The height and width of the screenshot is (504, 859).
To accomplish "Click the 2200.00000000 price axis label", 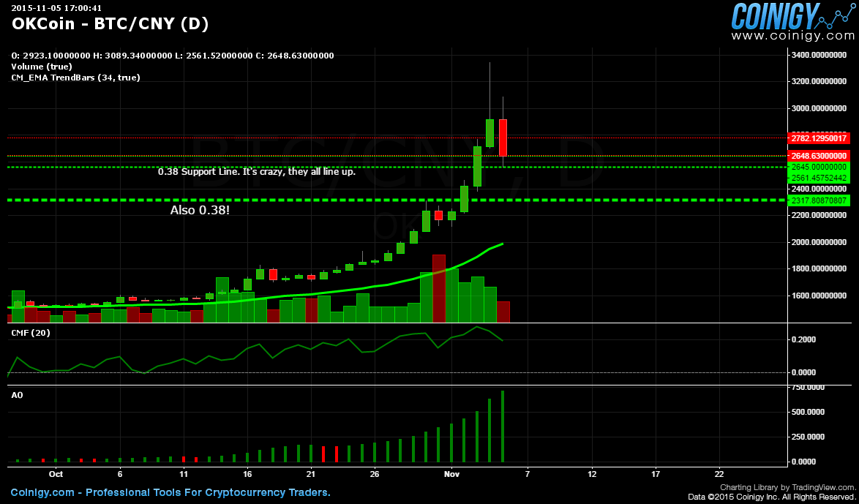I will pos(818,215).
